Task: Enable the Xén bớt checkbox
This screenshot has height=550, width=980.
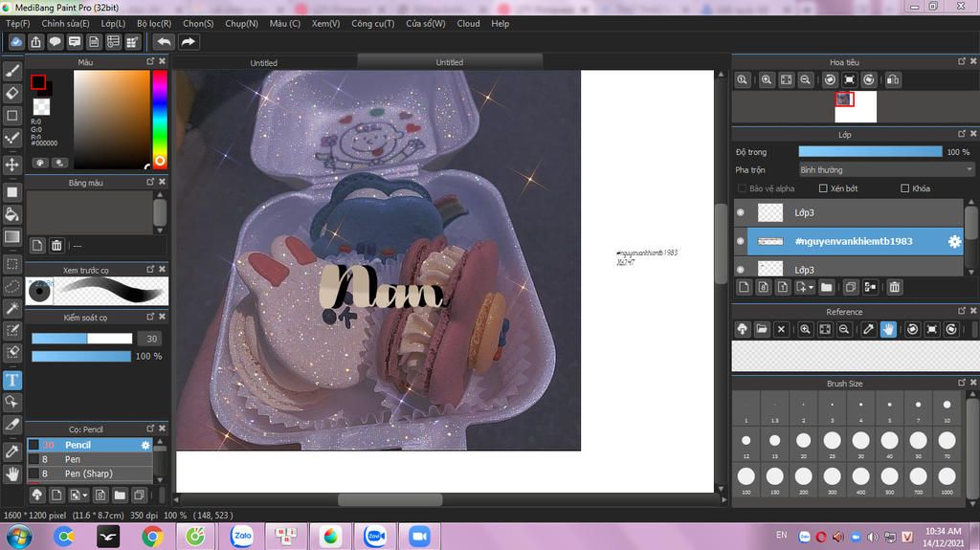Action: 823,188
